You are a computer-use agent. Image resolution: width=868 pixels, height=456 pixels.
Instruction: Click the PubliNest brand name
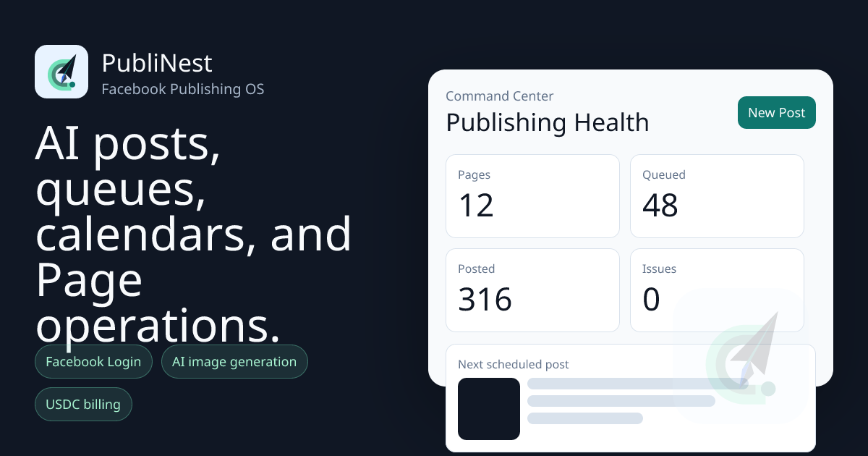click(157, 64)
